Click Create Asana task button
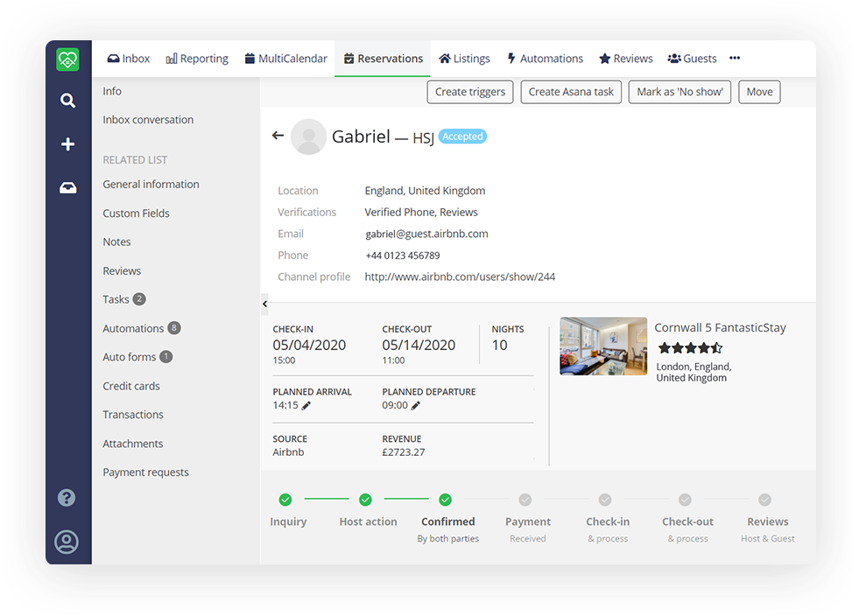 (571, 92)
